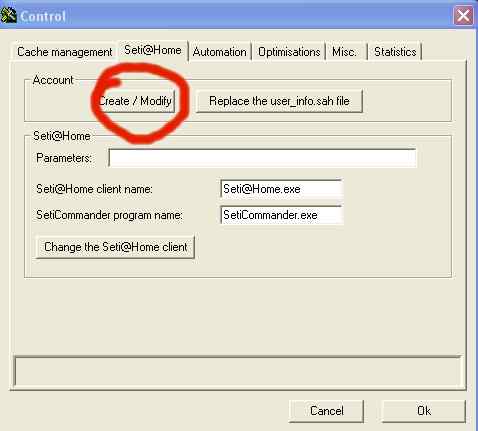Go to the Optimisations tab
Image resolution: width=478 pixels, height=431 pixels.
pyautogui.click(x=289, y=52)
